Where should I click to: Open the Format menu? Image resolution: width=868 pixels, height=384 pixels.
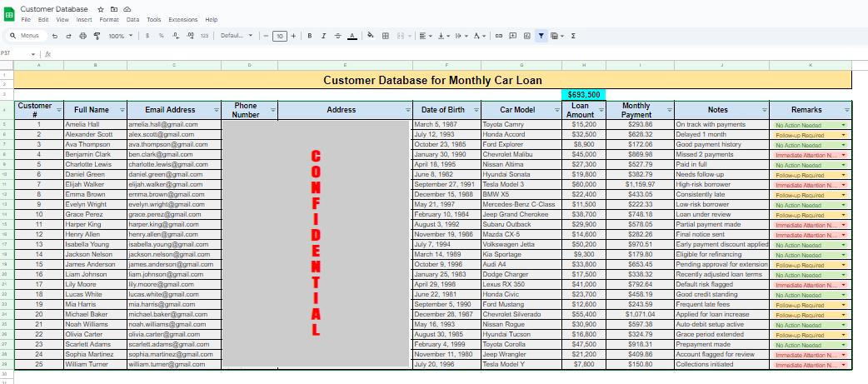(109, 19)
